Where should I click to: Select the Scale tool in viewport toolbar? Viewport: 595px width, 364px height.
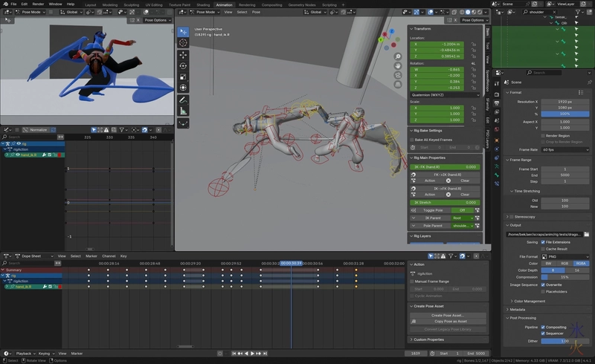tap(183, 77)
